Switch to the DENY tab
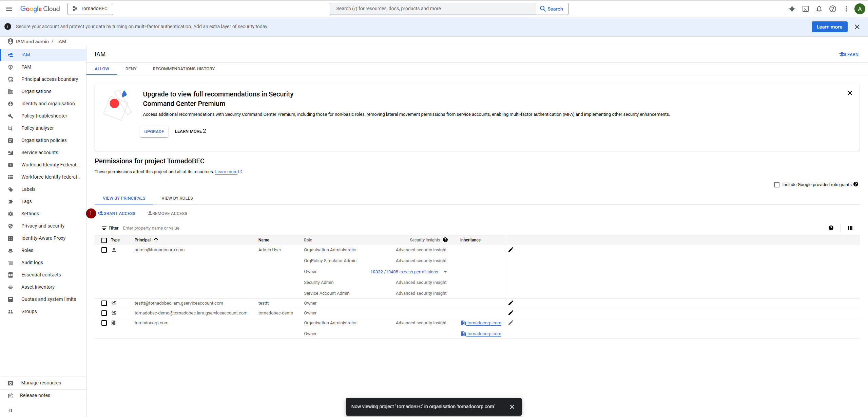Viewport: 868px width, 417px height. pos(131,69)
